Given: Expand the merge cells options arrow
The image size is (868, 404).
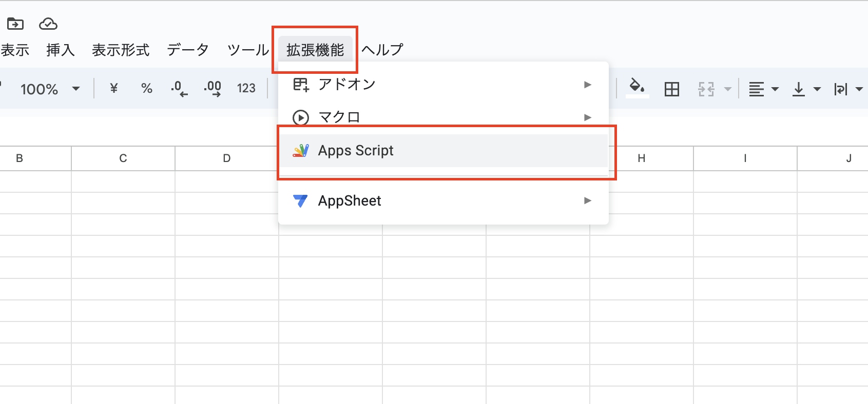Looking at the screenshot, I should [x=727, y=89].
